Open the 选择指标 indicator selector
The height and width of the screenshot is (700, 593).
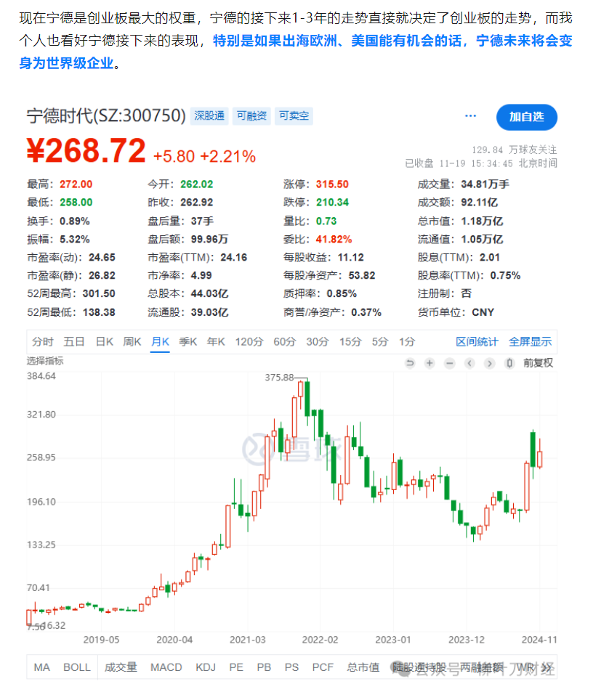coord(45,361)
